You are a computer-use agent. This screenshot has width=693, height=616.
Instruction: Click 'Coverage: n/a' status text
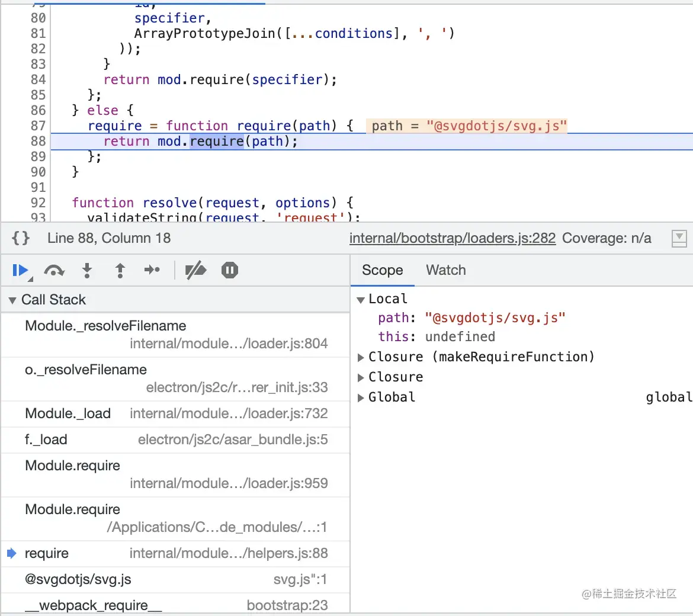[607, 238]
